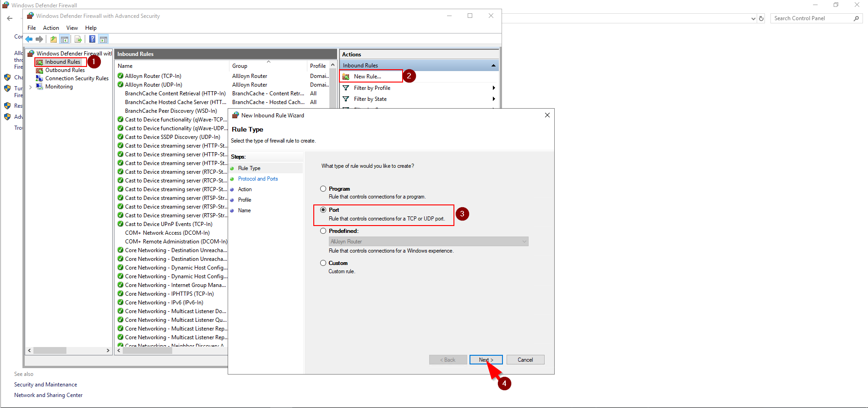Select COM+ Remote Administration (DCOM-In) rule
This screenshot has width=868, height=408.
[176, 242]
